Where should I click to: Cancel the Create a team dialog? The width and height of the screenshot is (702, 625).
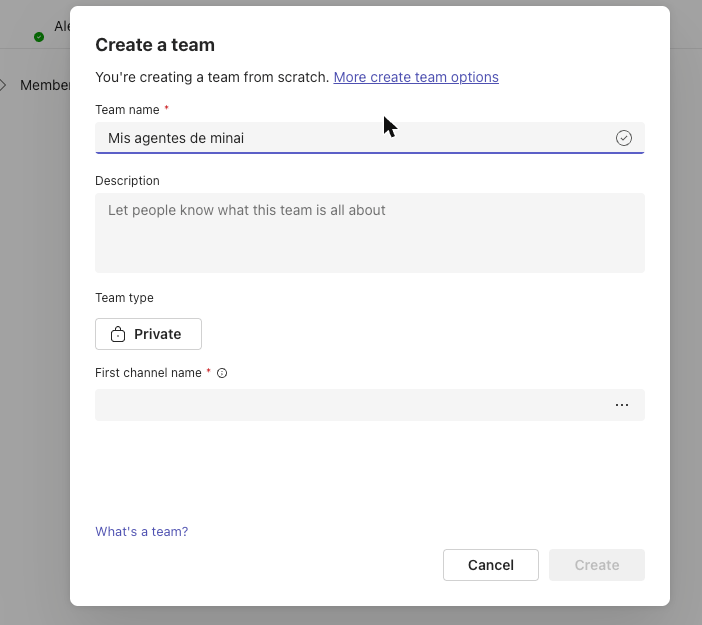[x=491, y=565]
